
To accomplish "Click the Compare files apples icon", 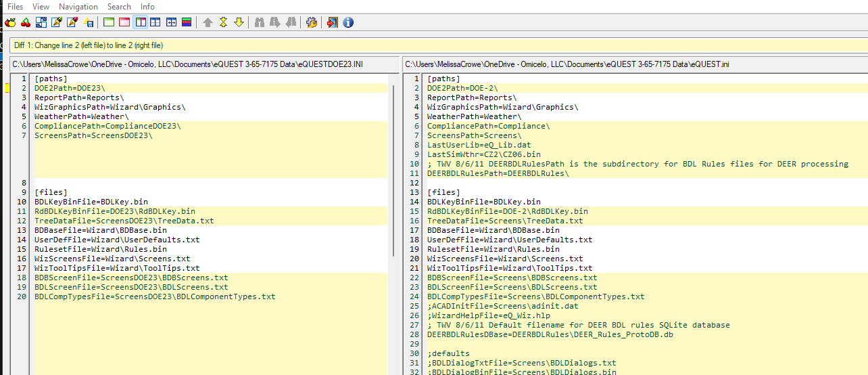I will point(10,22).
